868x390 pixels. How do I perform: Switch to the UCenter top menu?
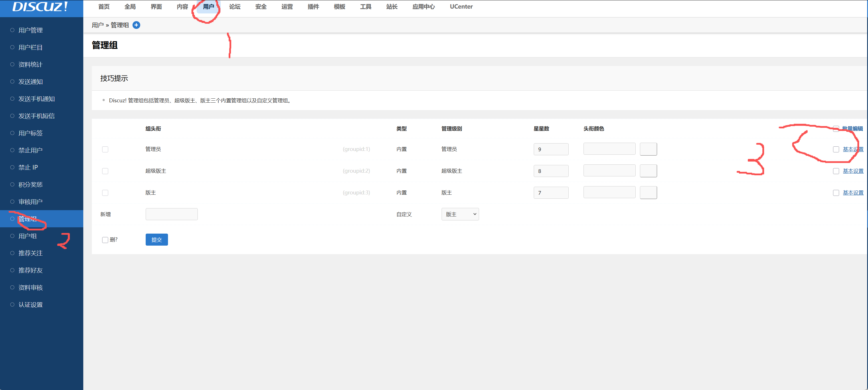[x=461, y=7]
